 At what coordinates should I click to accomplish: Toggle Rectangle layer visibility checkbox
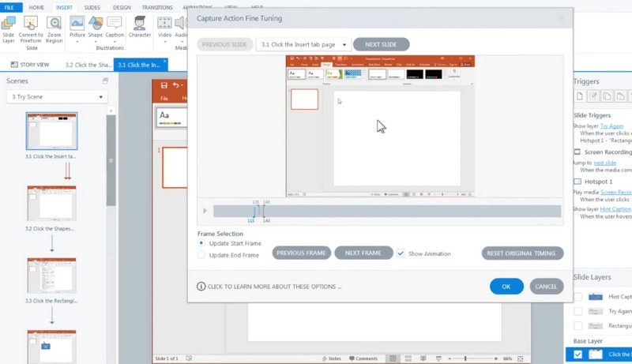(x=578, y=326)
